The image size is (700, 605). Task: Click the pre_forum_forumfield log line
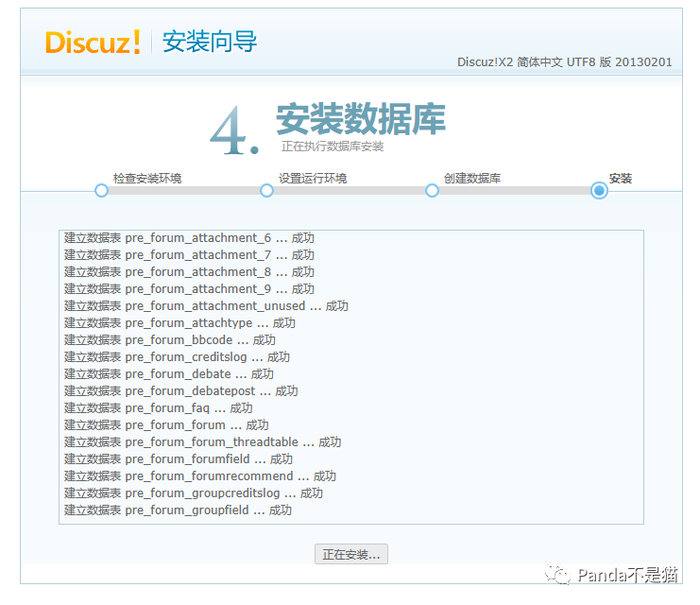pyautogui.click(x=179, y=458)
